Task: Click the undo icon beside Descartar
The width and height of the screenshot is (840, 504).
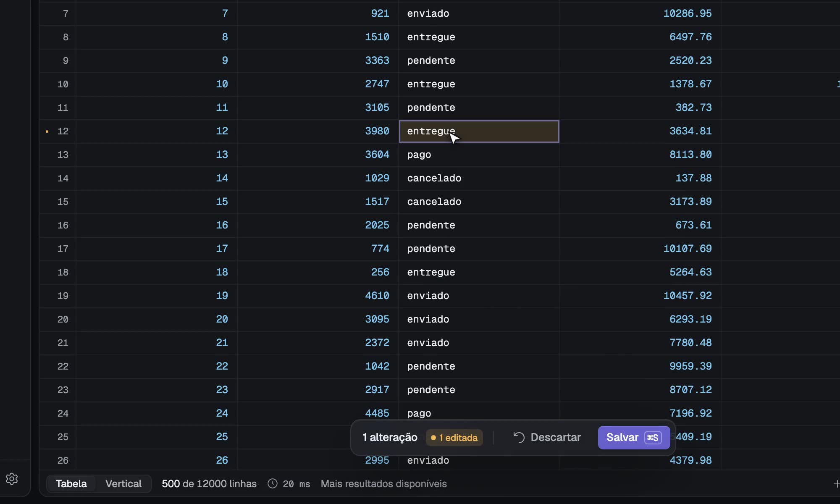Action: pyautogui.click(x=519, y=438)
